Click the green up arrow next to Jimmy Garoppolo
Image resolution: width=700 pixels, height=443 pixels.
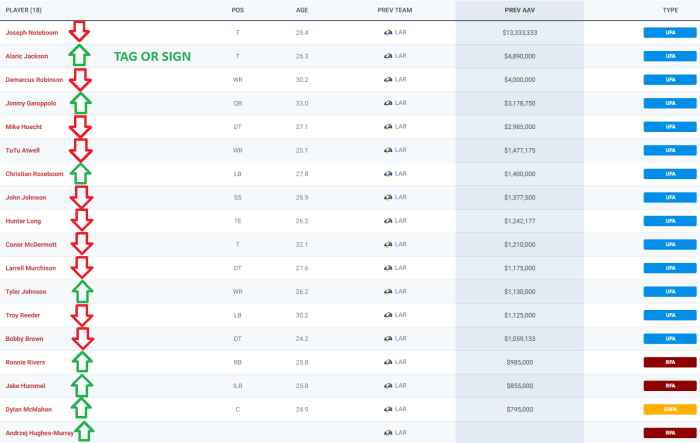tap(80, 103)
